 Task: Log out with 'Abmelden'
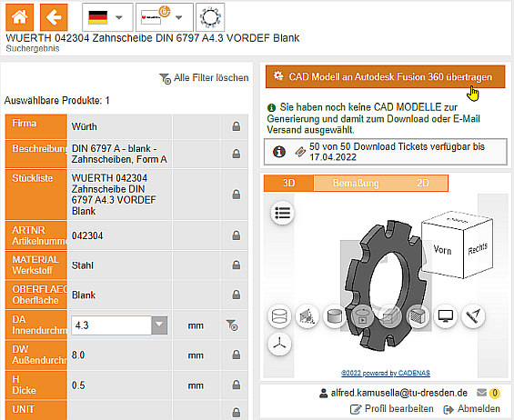(x=472, y=409)
